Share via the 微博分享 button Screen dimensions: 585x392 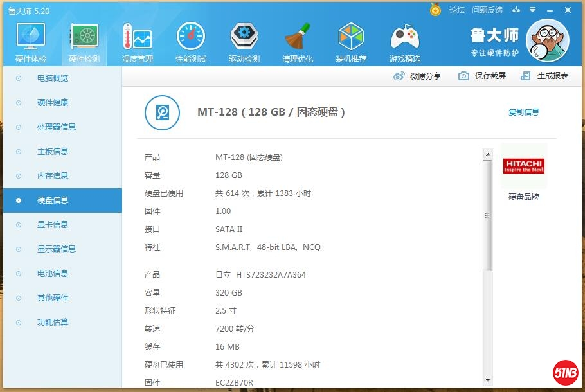tap(417, 76)
